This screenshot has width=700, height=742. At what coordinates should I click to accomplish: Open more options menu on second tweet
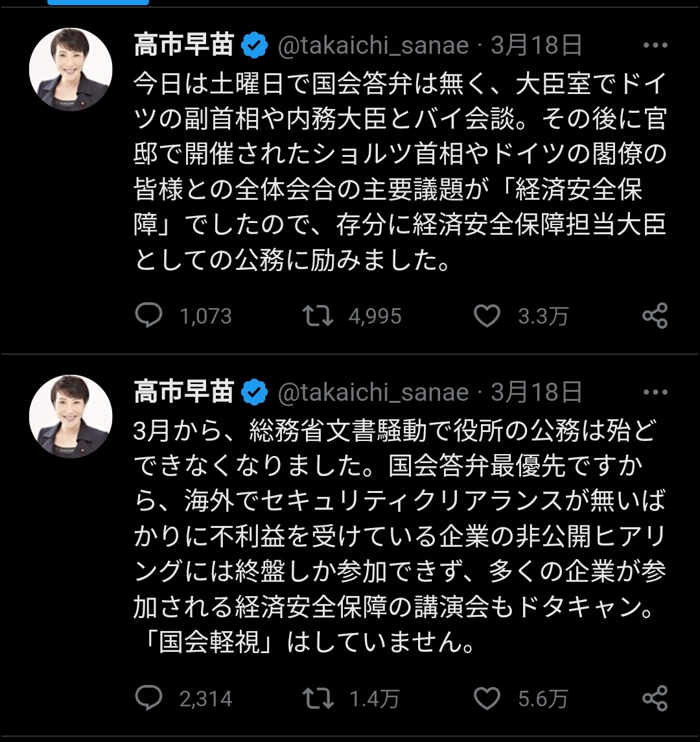pos(655,392)
